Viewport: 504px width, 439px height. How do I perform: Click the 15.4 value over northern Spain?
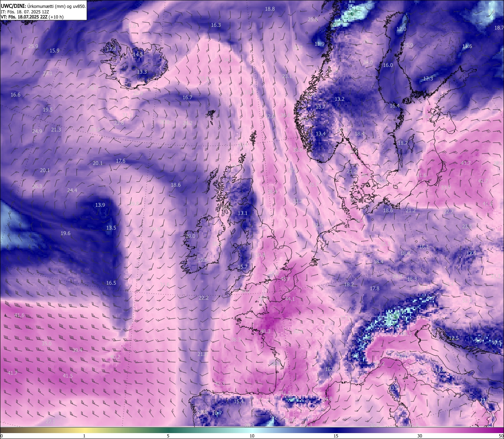pos(239,402)
